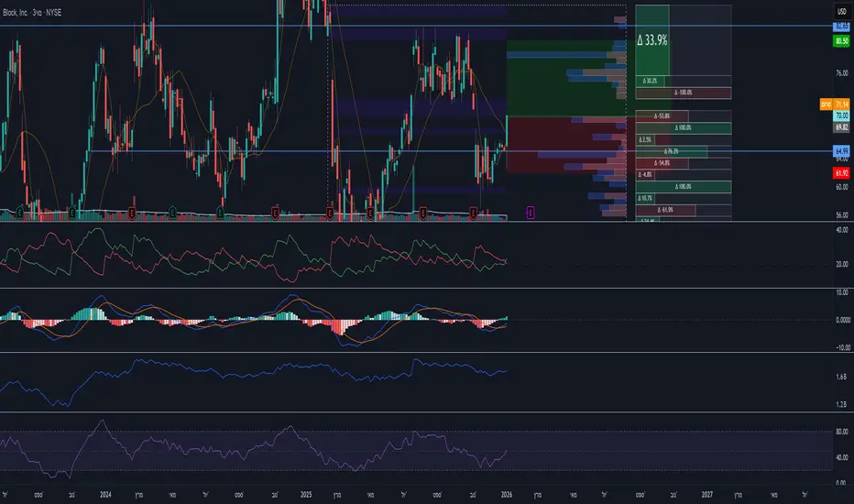Select the Δ 10.7% box
Screen dimensions: 854x504
645,198
